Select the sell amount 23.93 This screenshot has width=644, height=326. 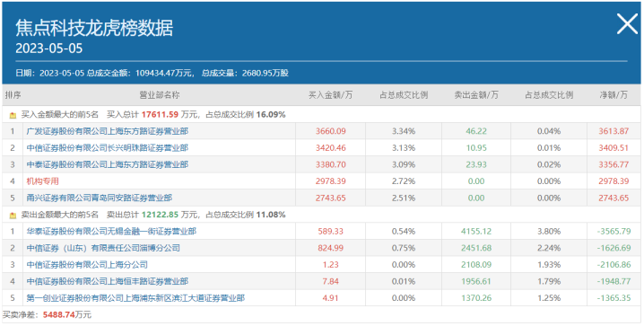click(476, 164)
